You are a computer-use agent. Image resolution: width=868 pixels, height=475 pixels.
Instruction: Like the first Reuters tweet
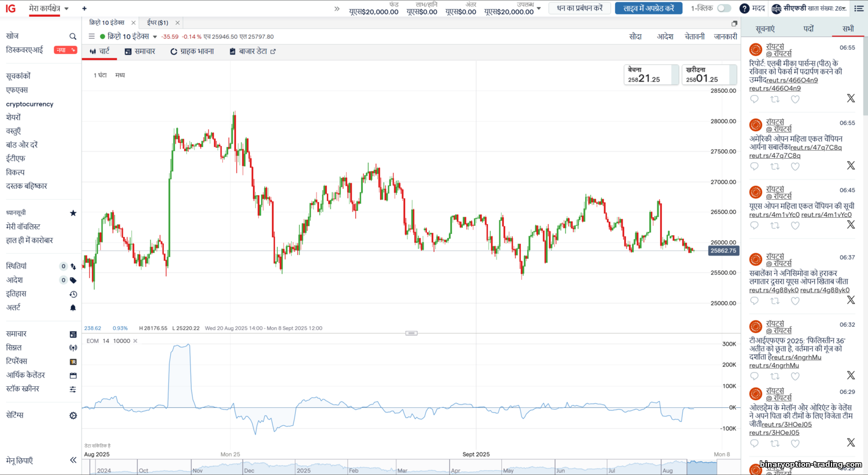pos(795,99)
